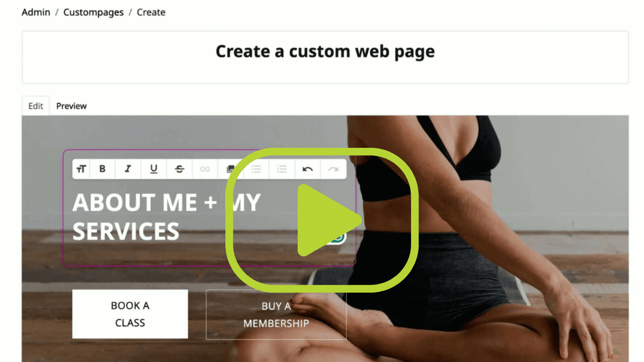Insert an image via the gallery icon
Viewport: 644px width, 362px height.
tap(230, 169)
